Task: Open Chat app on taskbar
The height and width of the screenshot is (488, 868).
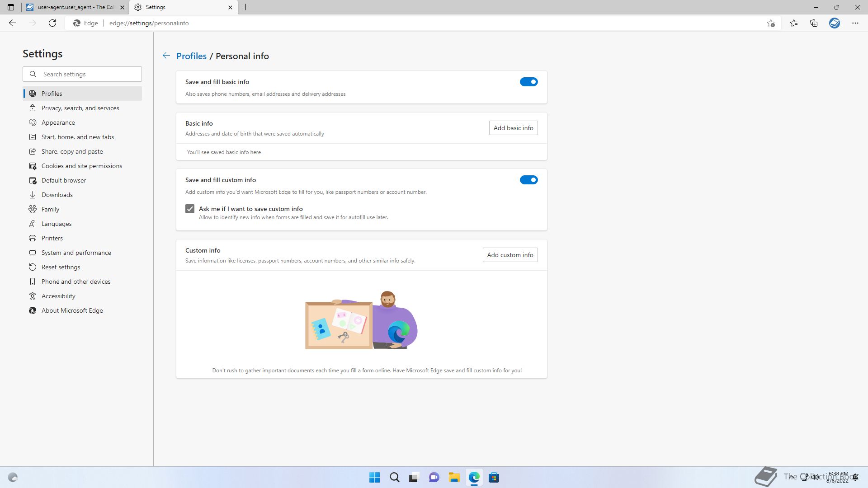Action: coord(434,477)
